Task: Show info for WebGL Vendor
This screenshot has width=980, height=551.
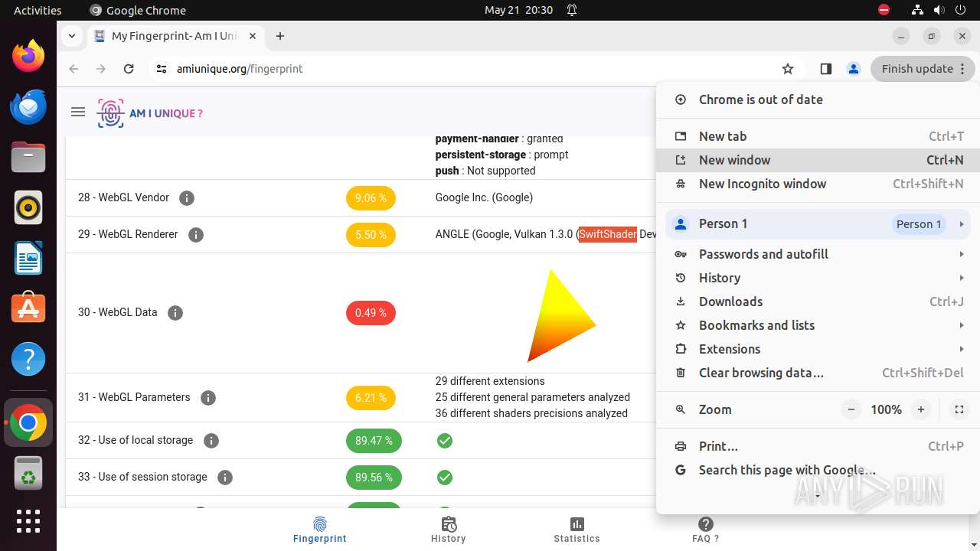Action: [x=186, y=198]
